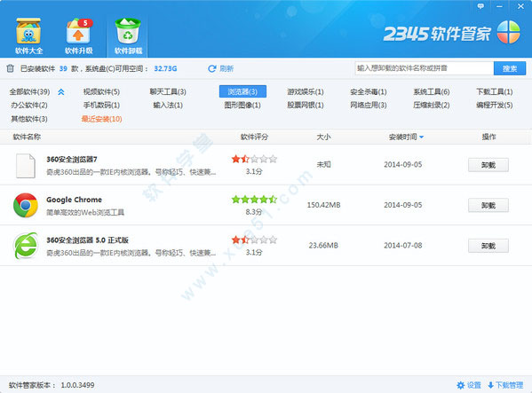Open 下载管理 download arrow icon
The width and height of the screenshot is (532, 393).
click(x=490, y=385)
